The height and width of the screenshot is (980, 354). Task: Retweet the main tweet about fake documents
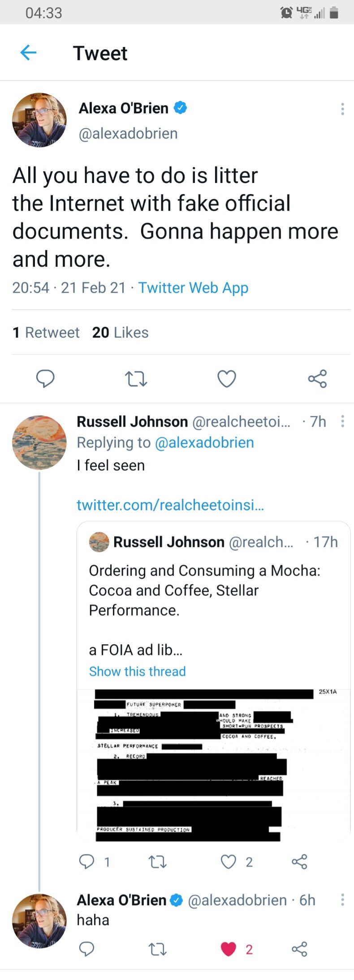click(x=136, y=379)
